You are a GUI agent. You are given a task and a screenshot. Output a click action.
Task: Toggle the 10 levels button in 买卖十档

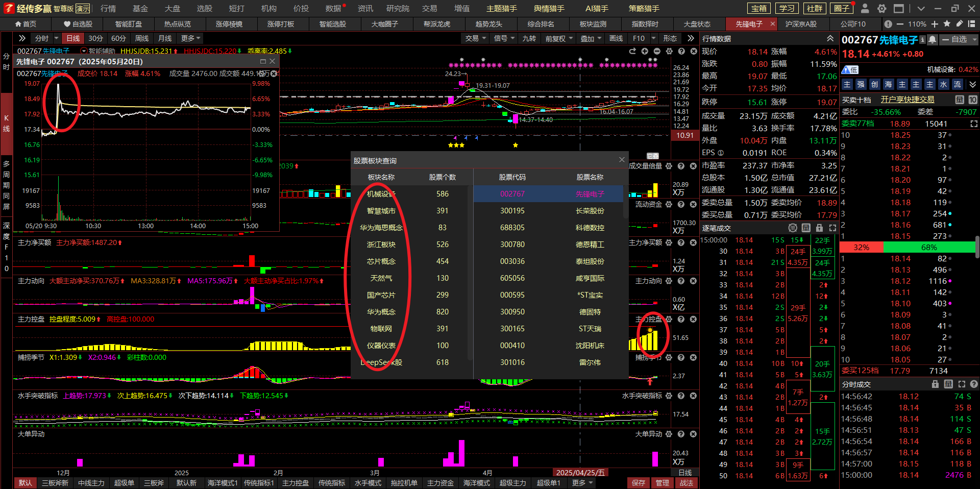coord(973,100)
